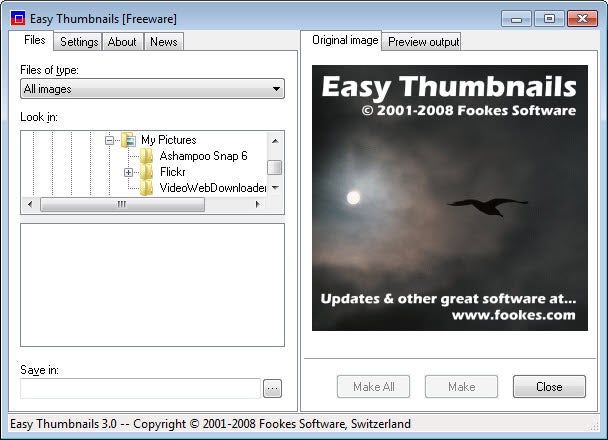This screenshot has height=440, width=608.
Task: Click the Flickr folder icon
Action: point(146,172)
